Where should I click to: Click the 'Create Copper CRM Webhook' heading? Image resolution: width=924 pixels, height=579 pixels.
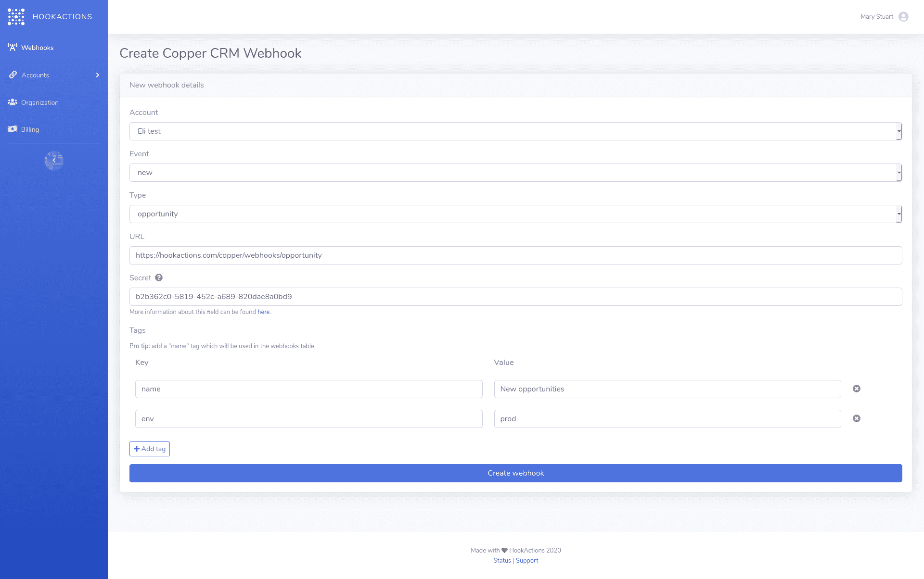point(210,53)
